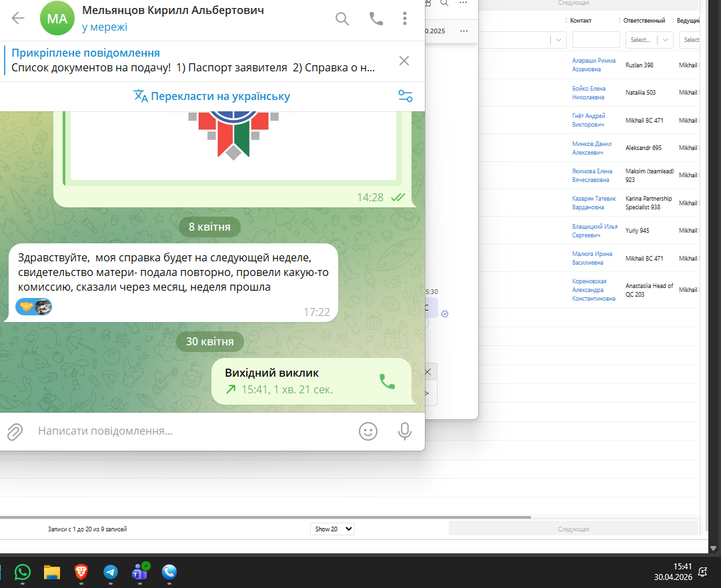
Task: Select the Karina Partnership Specialist 938 cell
Action: [648, 203]
